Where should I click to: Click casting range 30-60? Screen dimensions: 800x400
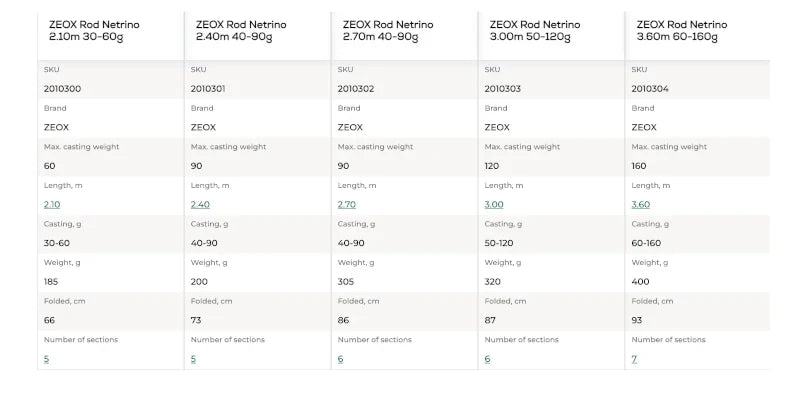point(57,243)
